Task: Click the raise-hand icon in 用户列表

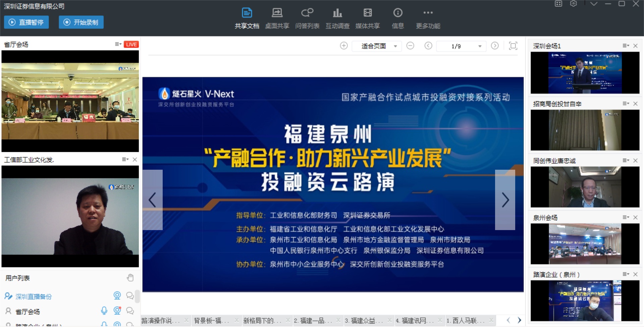Action: [130, 278]
